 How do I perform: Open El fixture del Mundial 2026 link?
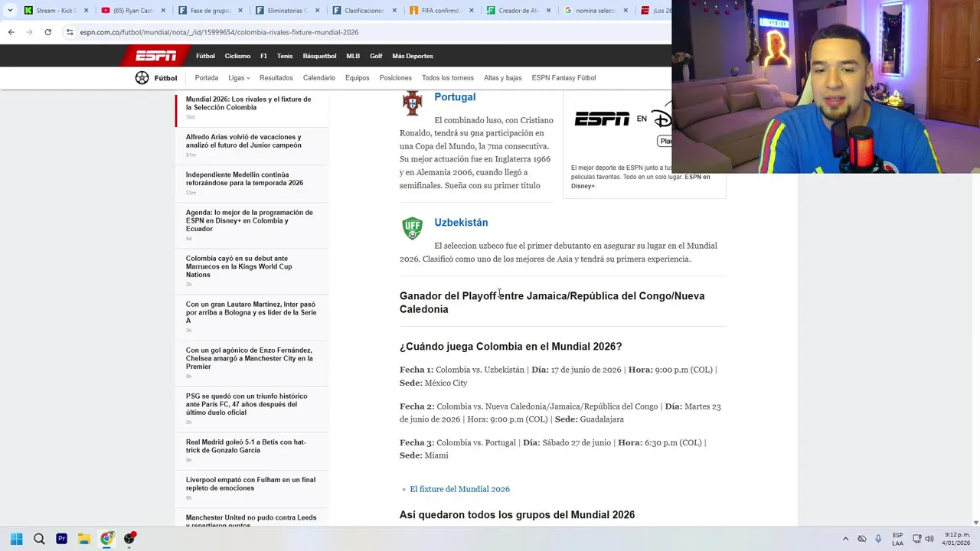click(459, 489)
